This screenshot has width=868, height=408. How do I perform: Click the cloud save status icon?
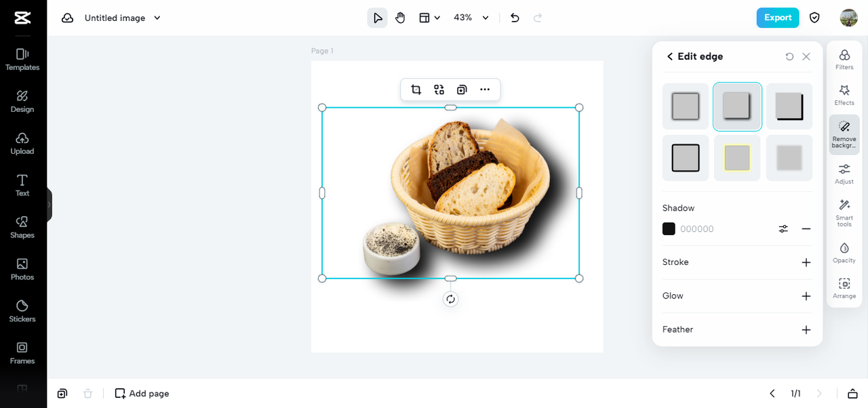pyautogui.click(x=67, y=18)
